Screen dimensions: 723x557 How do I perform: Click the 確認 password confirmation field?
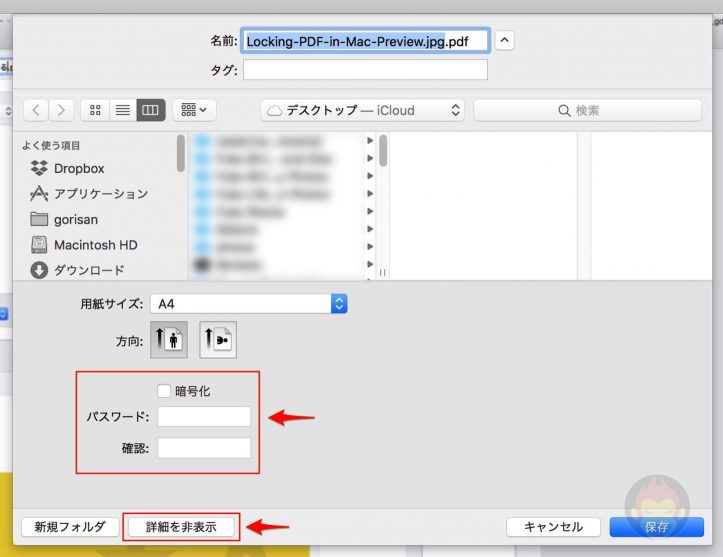(x=204, y=448)
